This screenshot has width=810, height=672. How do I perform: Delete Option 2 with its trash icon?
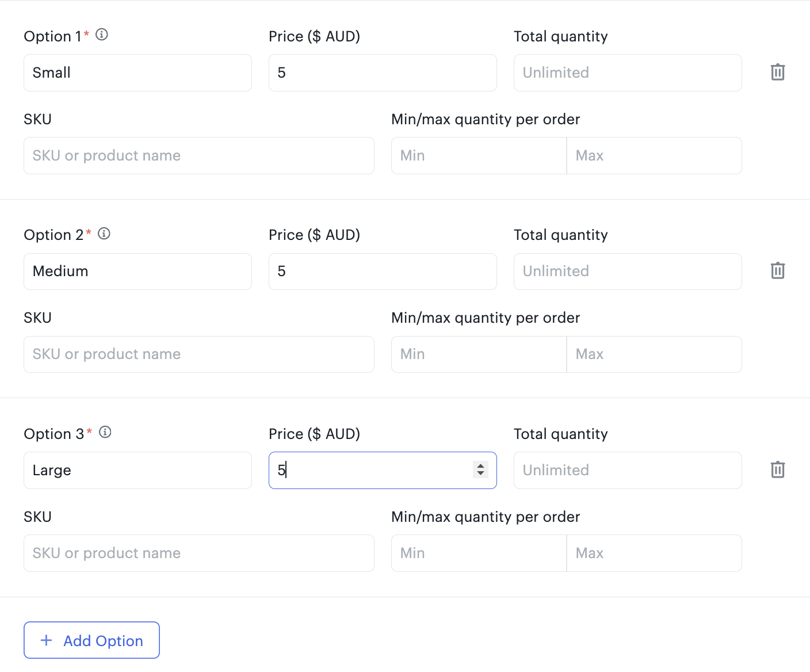coord(778,271)
